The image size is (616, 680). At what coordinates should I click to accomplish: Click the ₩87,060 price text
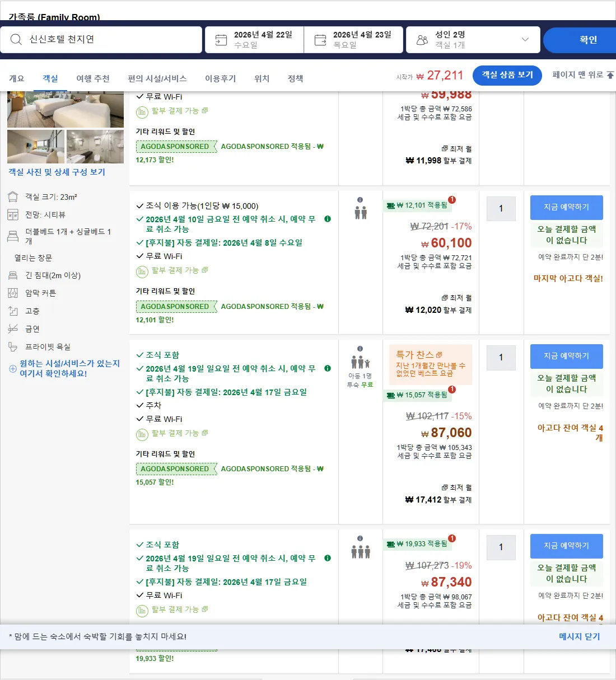[x=446, y=433]
